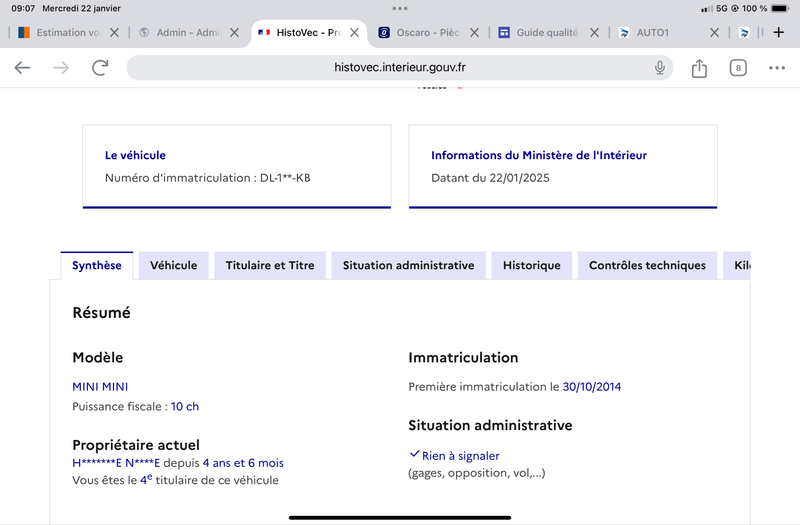The width and height of the screenshot is (800, 525).
Task: Show the open tabs counter
Action: point(738,68)
